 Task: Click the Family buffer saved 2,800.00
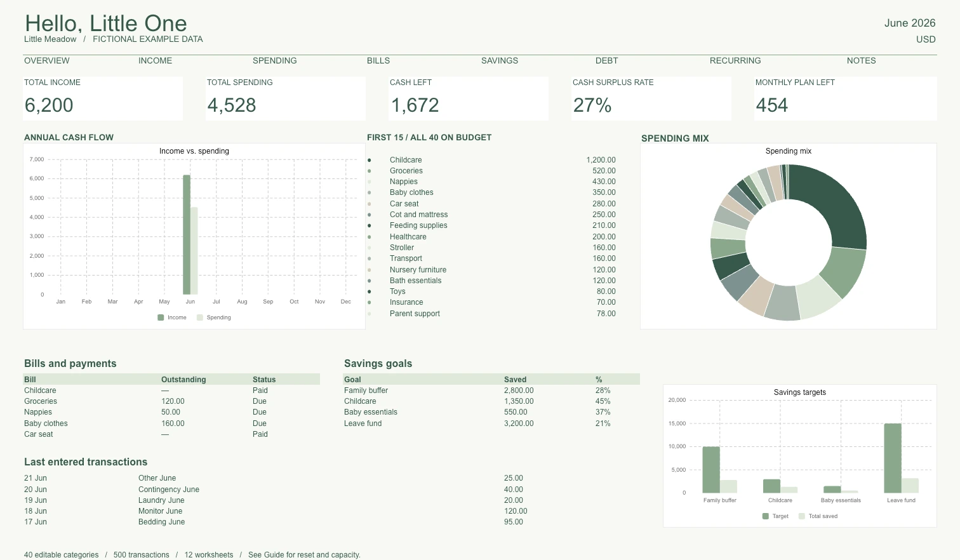click(519, 390)
